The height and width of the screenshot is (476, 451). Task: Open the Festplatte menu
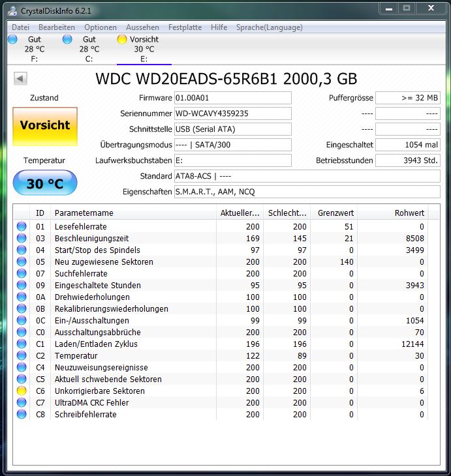click(185, 27)
